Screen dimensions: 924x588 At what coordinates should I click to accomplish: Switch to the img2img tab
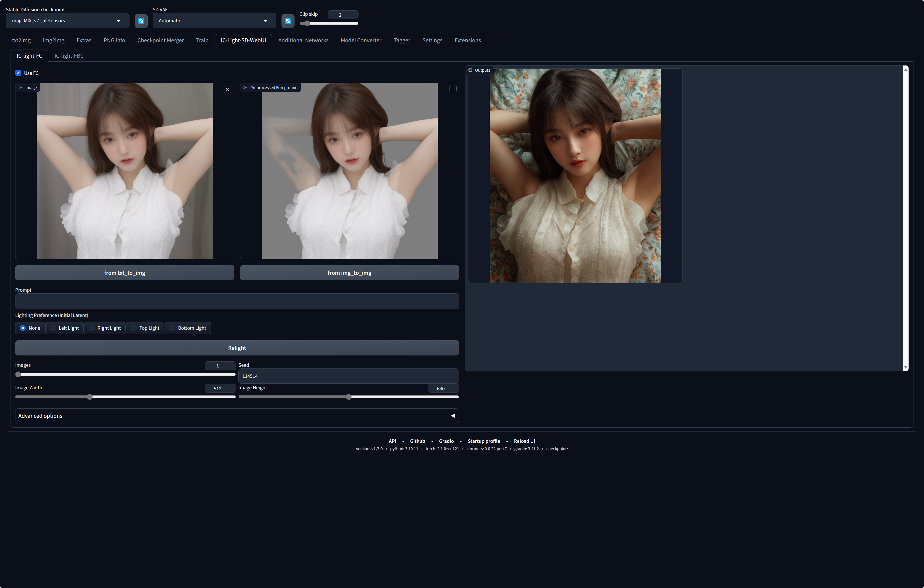coord(54,40)
